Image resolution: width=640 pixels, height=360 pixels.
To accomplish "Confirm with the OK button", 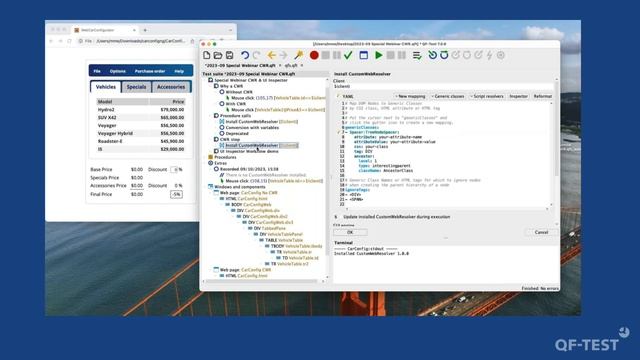I will [350, 232].
